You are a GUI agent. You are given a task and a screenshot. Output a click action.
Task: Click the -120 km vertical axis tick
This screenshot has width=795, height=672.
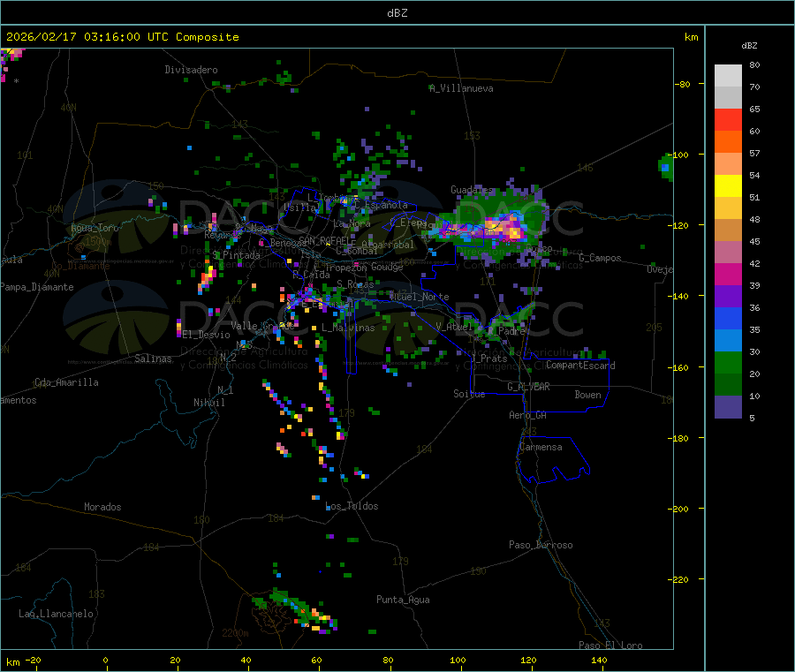tap(681, 225)
